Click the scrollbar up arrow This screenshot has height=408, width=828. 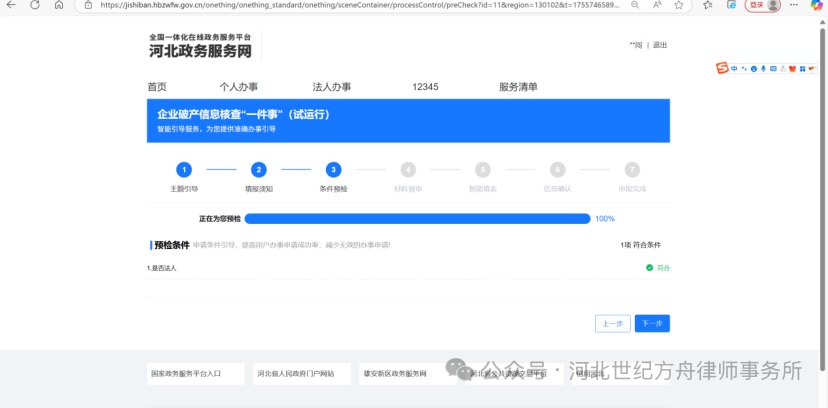click(x=823, y=21)
